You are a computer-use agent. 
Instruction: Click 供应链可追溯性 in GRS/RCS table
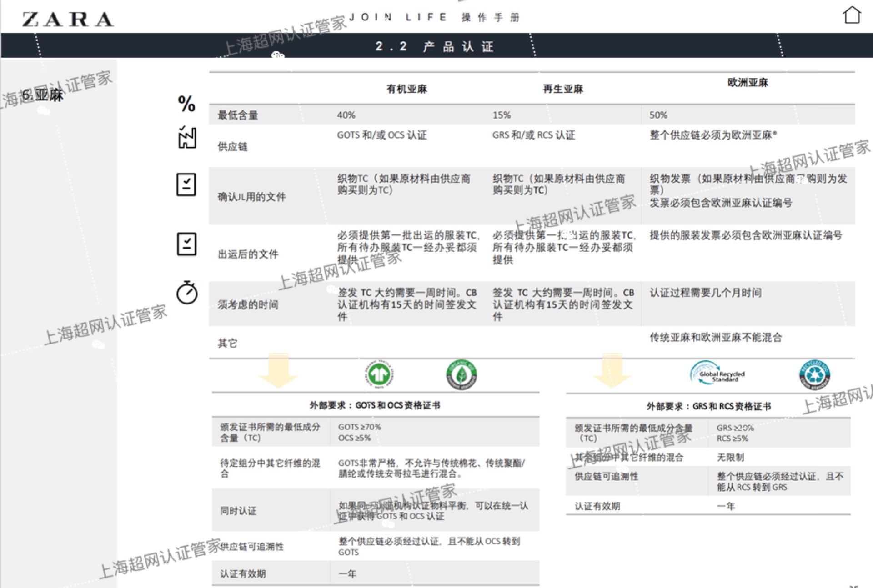[x=606, y=476]
